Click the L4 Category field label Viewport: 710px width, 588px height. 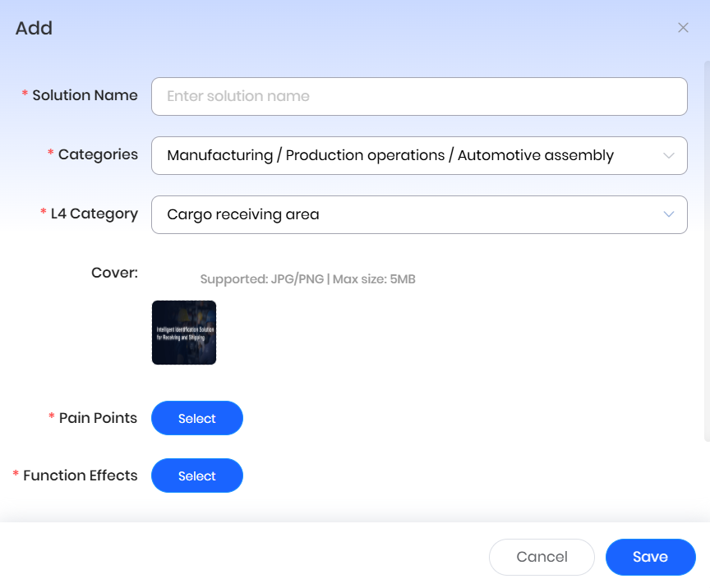coord(94,214)
